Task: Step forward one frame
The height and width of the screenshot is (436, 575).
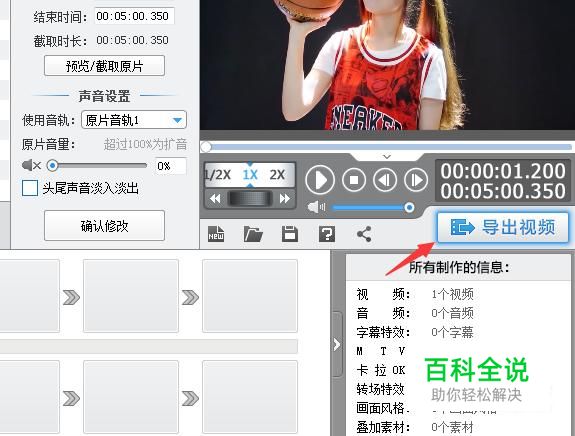Action: coord(416,180)
